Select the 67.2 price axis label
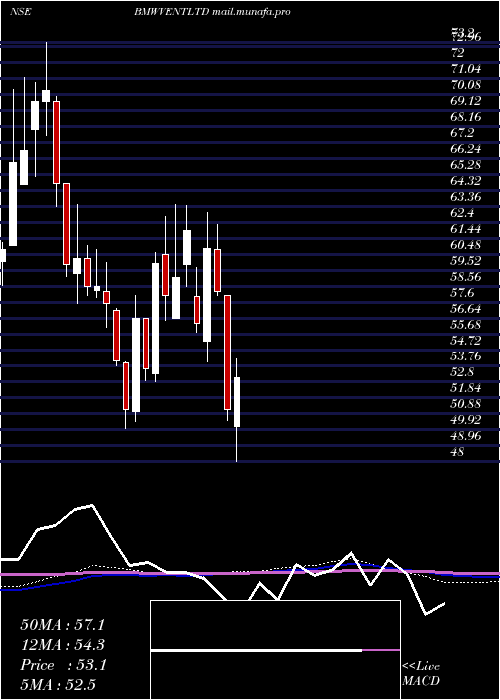The height and width of the screenshot is (700, 500). (462, 133)
